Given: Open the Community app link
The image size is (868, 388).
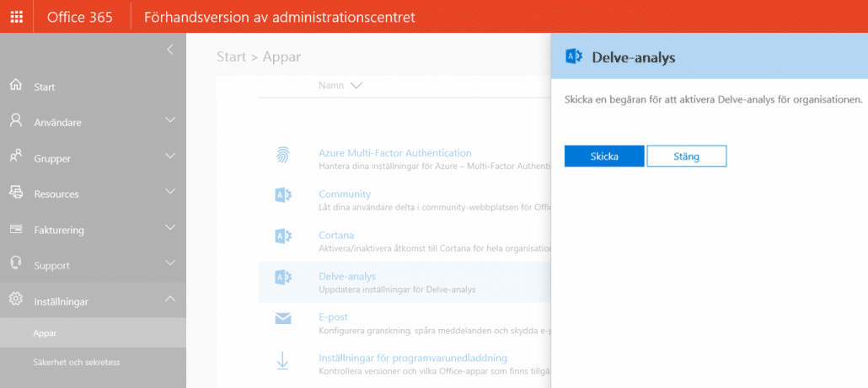Looking at the screenshot, I should click(x=345, y=194).
